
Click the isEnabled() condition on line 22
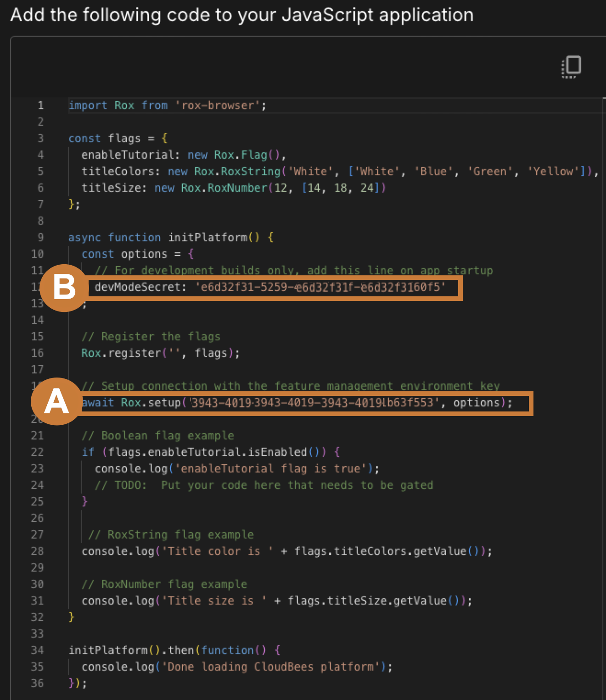277,452
